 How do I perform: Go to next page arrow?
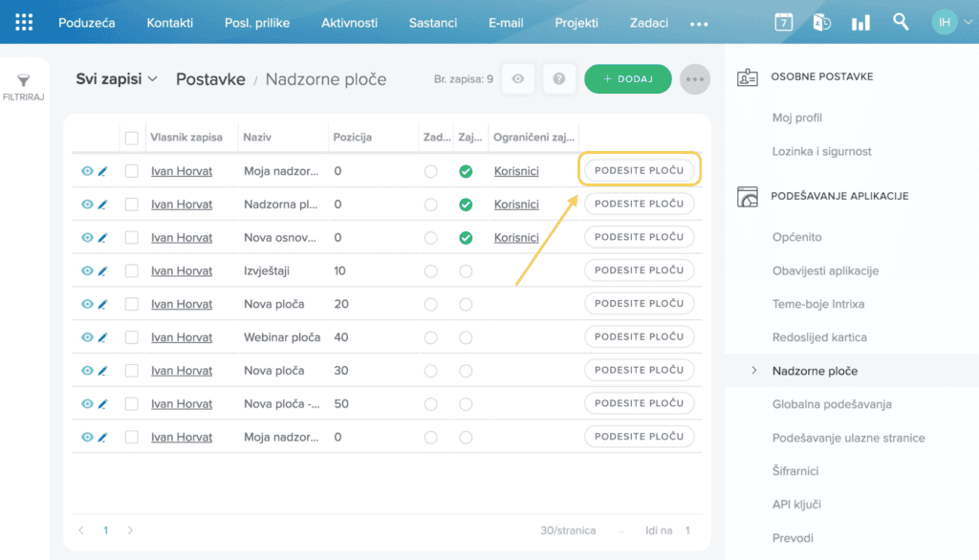pos(130,530)
